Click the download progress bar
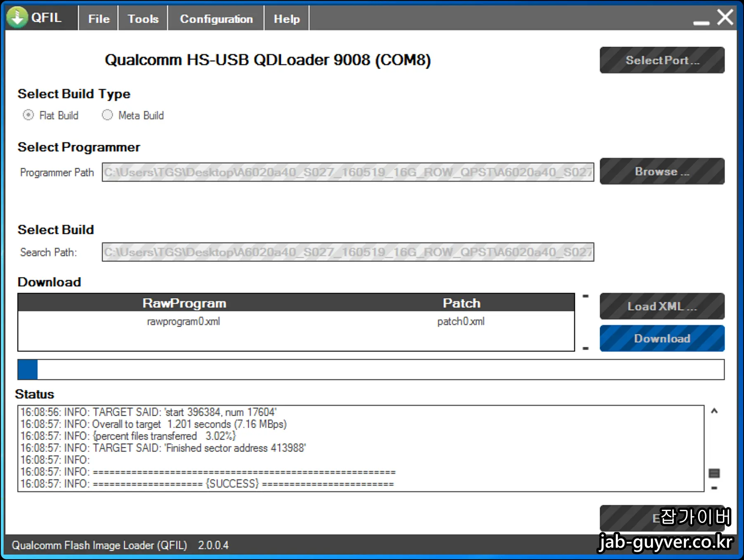The height and width of the screenshot is (560, 744). (x=371, y=369)
